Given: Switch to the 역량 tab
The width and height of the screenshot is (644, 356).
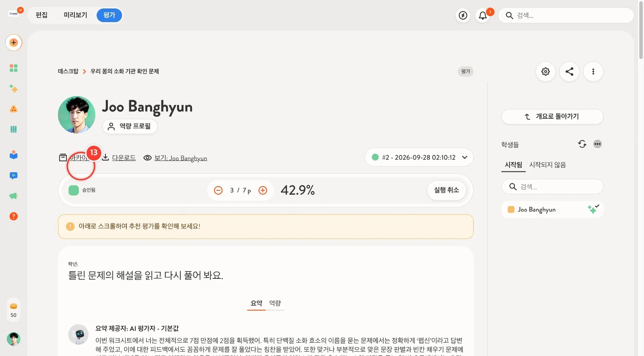Looking at the screenshot, I should [275, 303].
